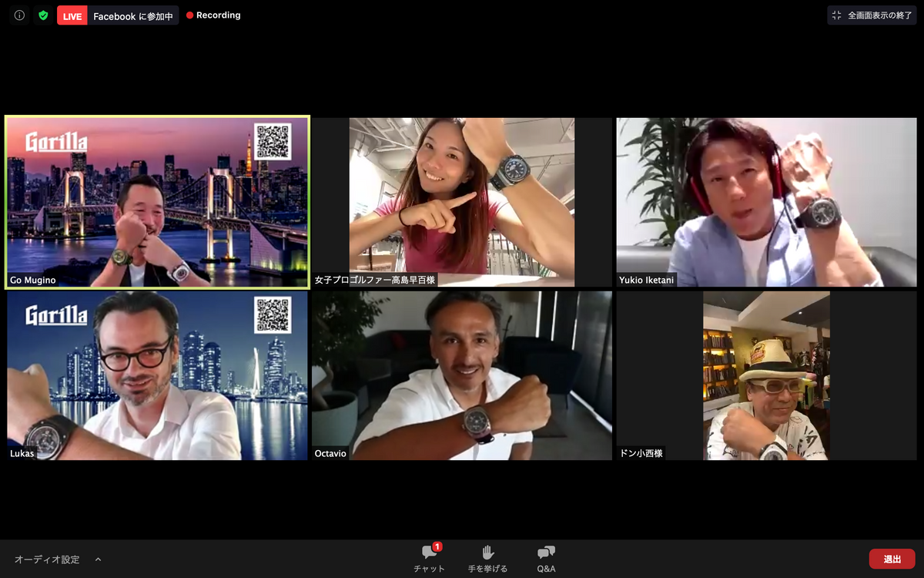This screenshot has width=924, height=578.
Task: Click the red Recording indicator
Action: [213, 15]
